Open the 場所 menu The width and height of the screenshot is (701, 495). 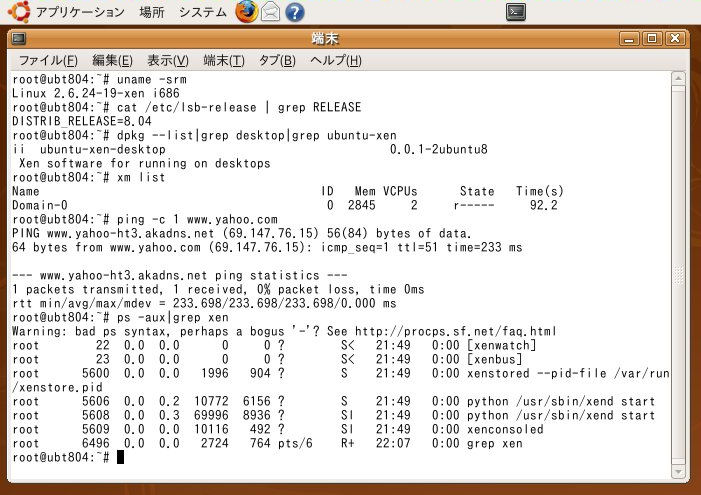pos(152,12)
